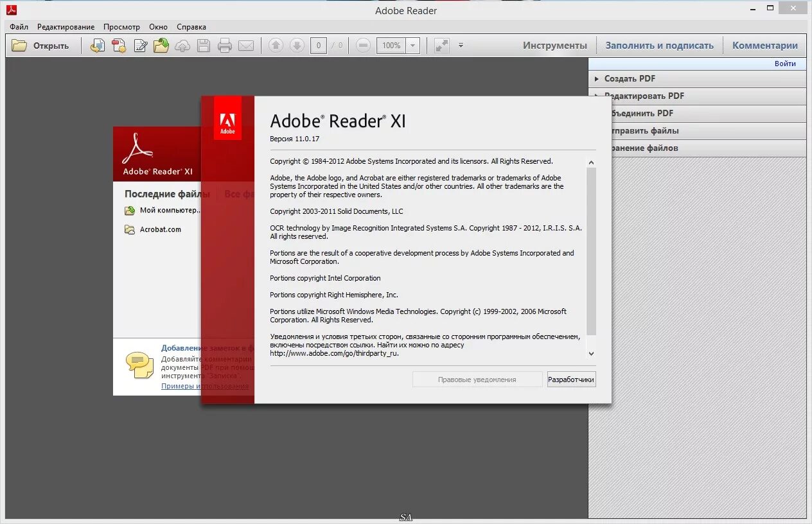This screenshot has height=524, width=812.
Task: Open the Файл menu
Action: 19,27
